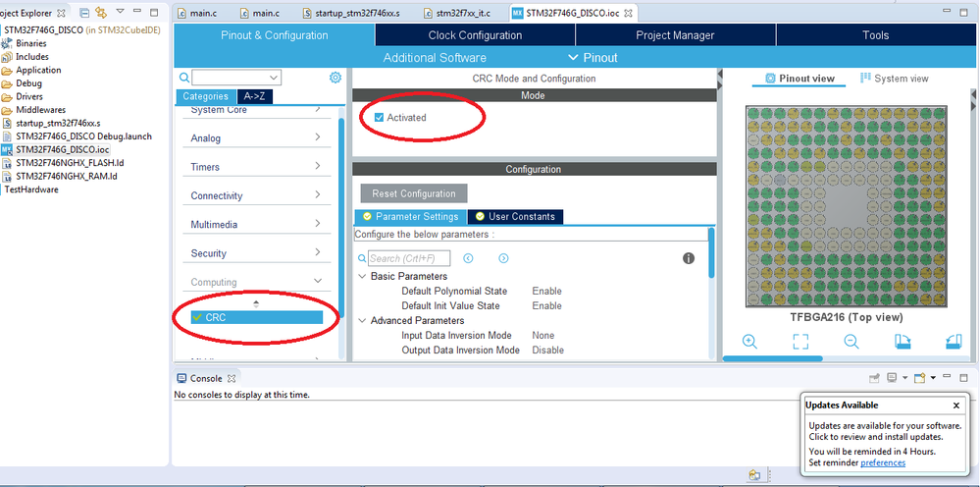Open the update reminder preferences link
The height and width of the screenshot is (487, 980).
pyautogui.click(x=883, y=462)
